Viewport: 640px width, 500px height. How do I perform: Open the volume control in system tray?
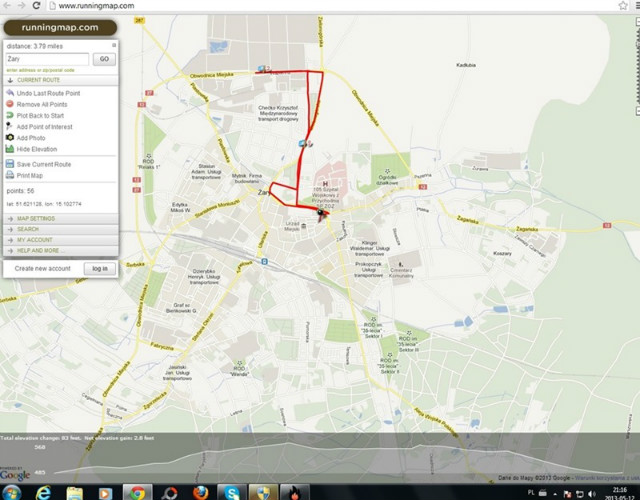tap(592, 494)
